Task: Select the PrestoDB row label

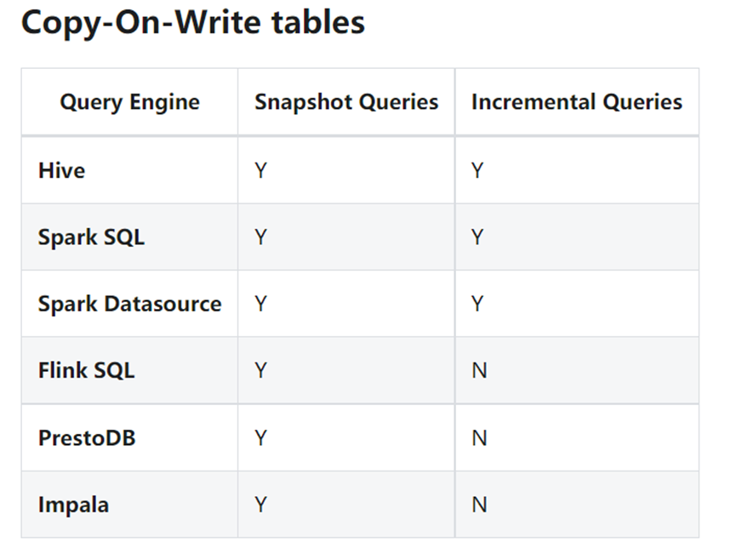Action: pyautogui.click(x=87, y=437)
